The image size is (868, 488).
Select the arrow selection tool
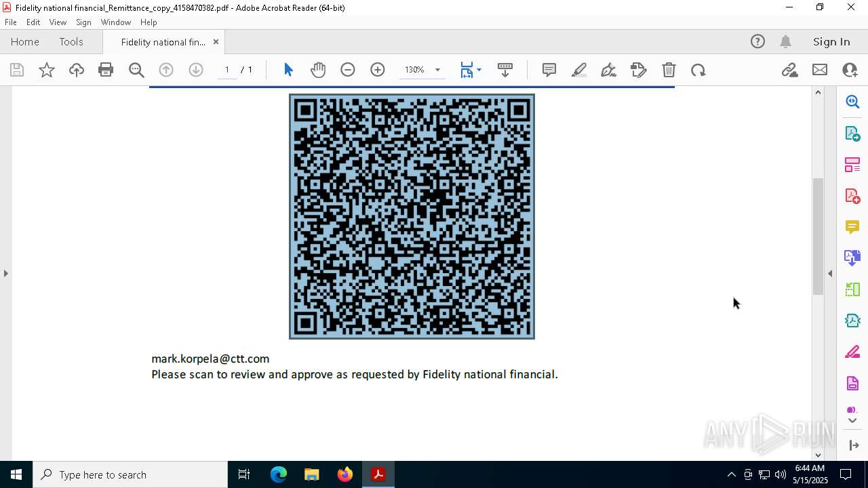(x=288, y=70)
